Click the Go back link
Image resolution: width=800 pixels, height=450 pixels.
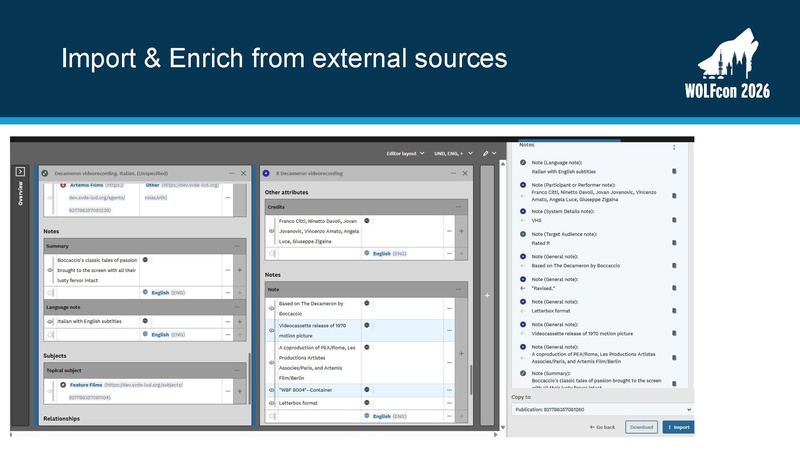pos(603,427)
